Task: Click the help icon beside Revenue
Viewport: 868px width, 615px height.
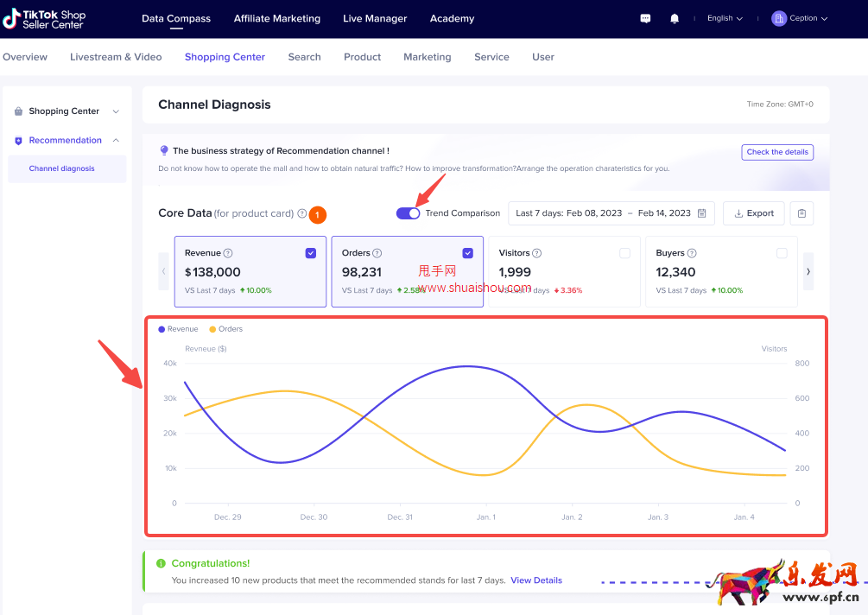Action: click(227, 253)
